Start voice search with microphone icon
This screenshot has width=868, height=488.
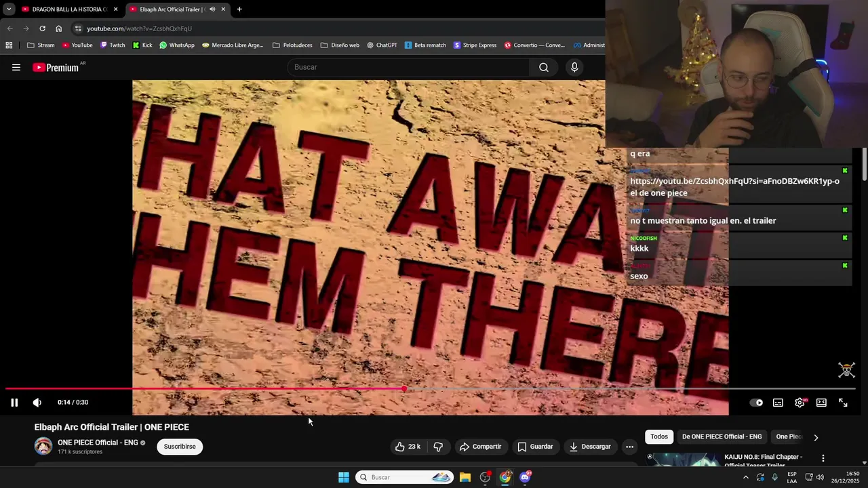[574, 67]
